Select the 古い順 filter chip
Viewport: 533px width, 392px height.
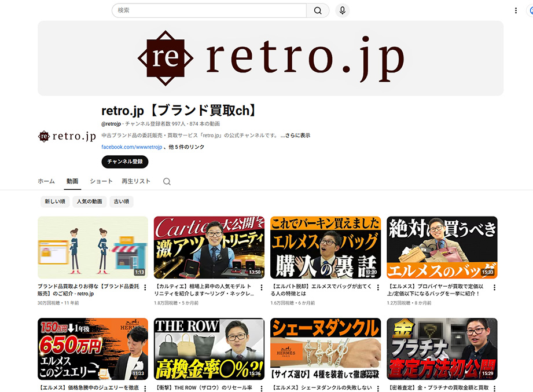pyautogui.click(x=121, y=202)
